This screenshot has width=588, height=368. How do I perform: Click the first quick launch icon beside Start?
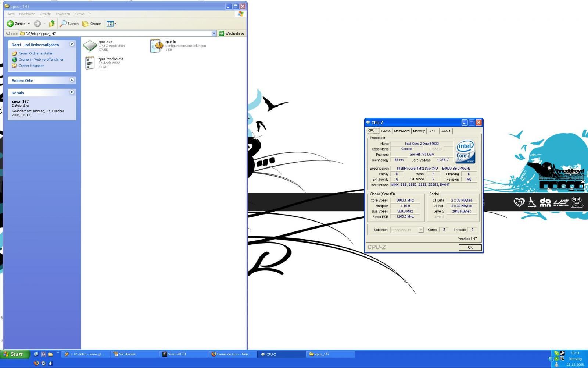pyautogui.click(x=36, y=354)
